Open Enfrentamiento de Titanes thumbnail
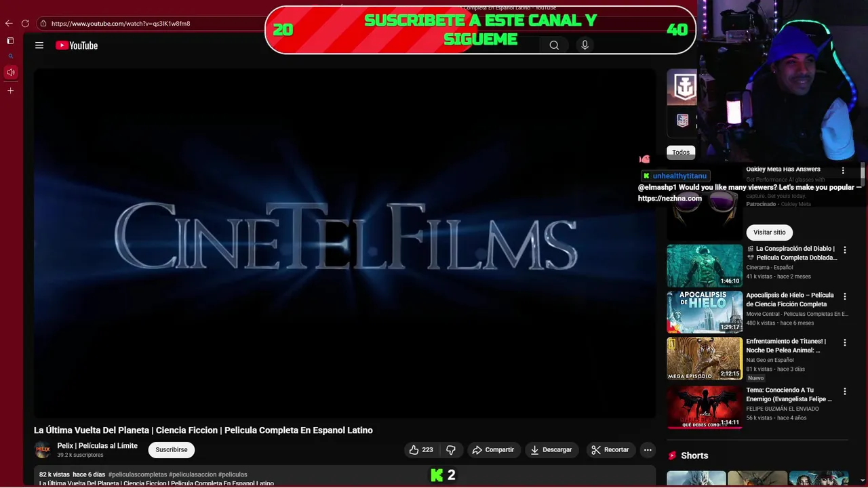The image size is (868, 488). tap(705, 358)
